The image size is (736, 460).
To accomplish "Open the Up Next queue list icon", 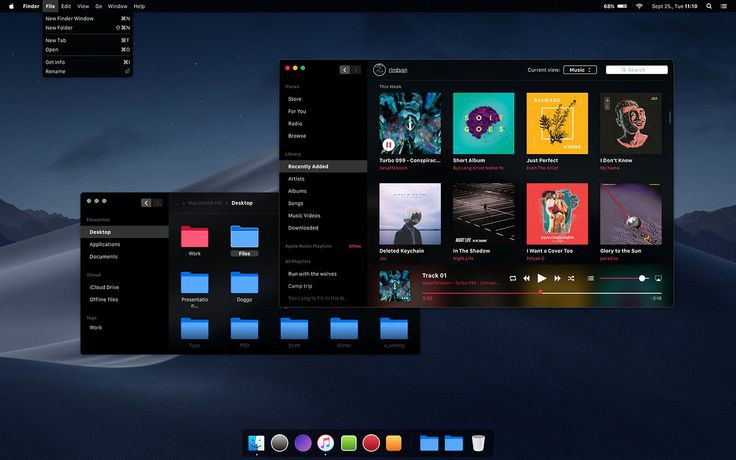I will [x=590, y=278].
